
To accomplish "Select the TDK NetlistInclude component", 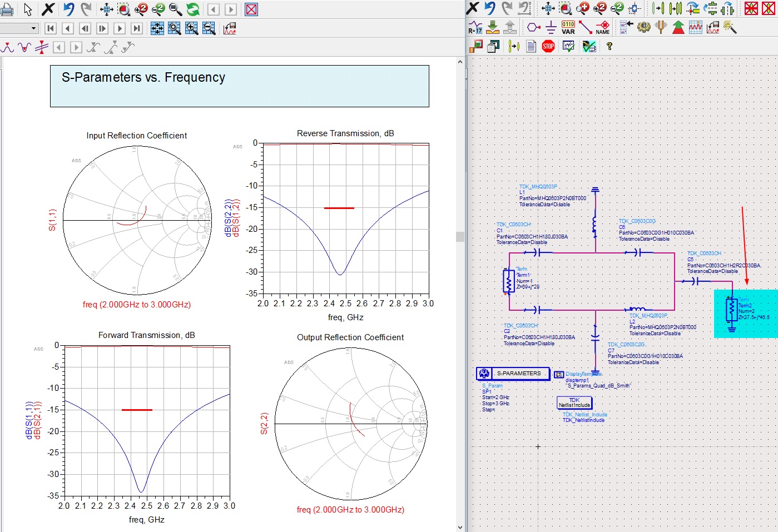I will point(574,402).
